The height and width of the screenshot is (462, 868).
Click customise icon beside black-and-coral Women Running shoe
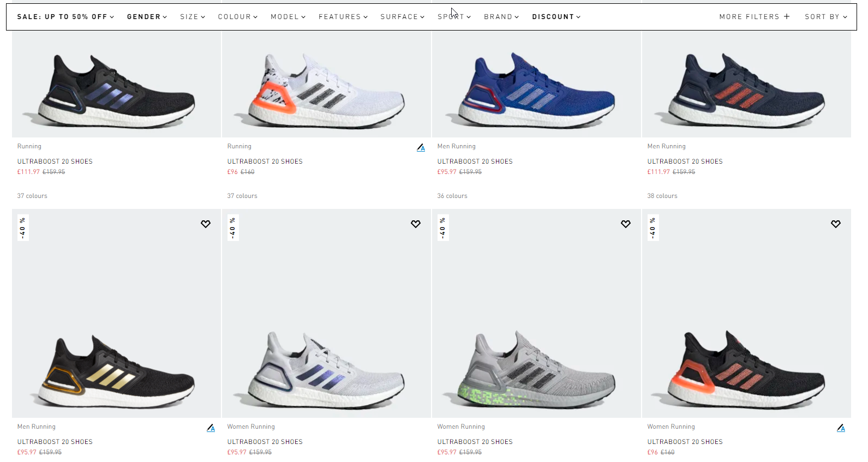(x=841, y=428)
